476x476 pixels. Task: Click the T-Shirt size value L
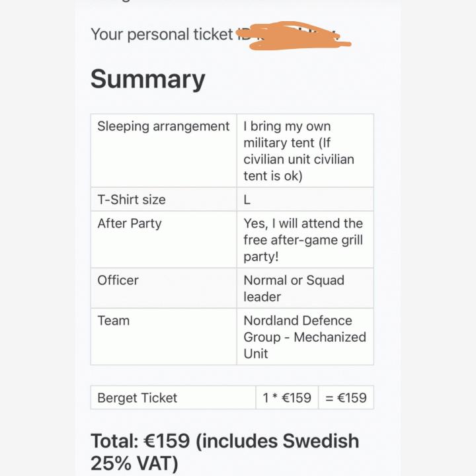[x=247, y=200]
